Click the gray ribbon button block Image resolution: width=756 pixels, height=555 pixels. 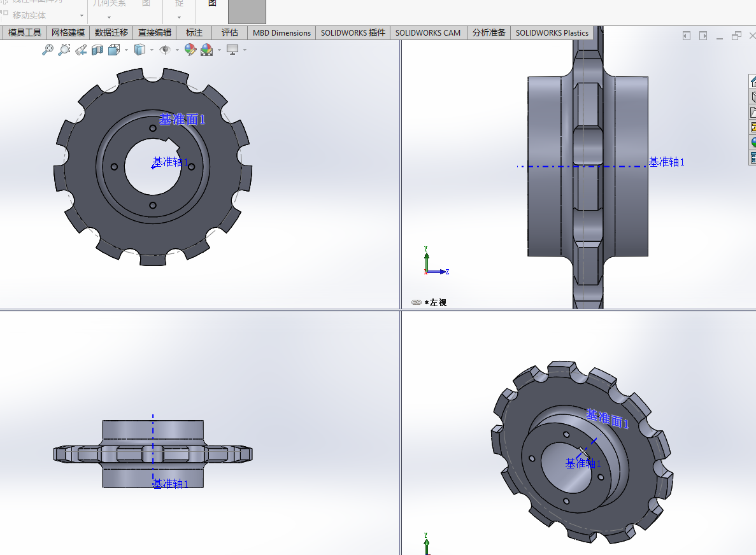[x=247, y=11]
